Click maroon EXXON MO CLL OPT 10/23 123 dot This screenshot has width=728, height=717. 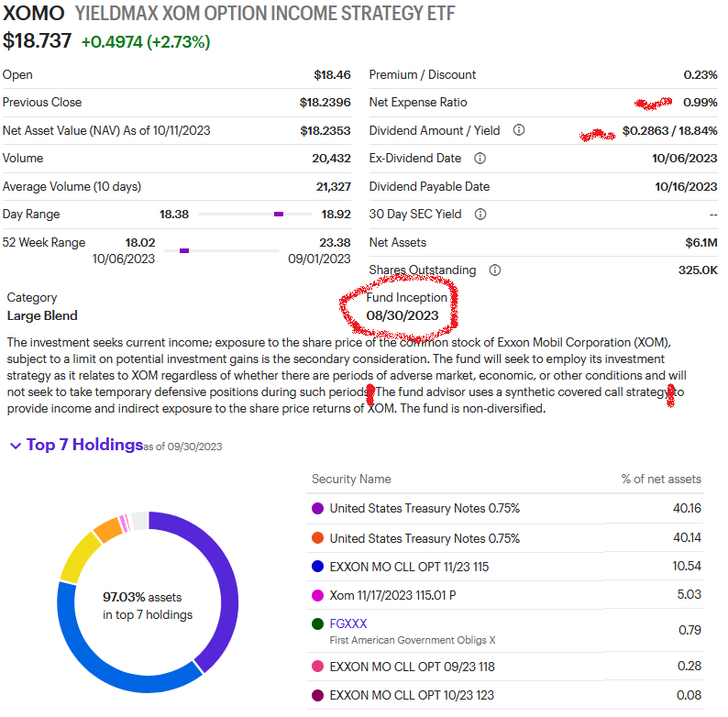pyautogui.click(x=317, y=695)
